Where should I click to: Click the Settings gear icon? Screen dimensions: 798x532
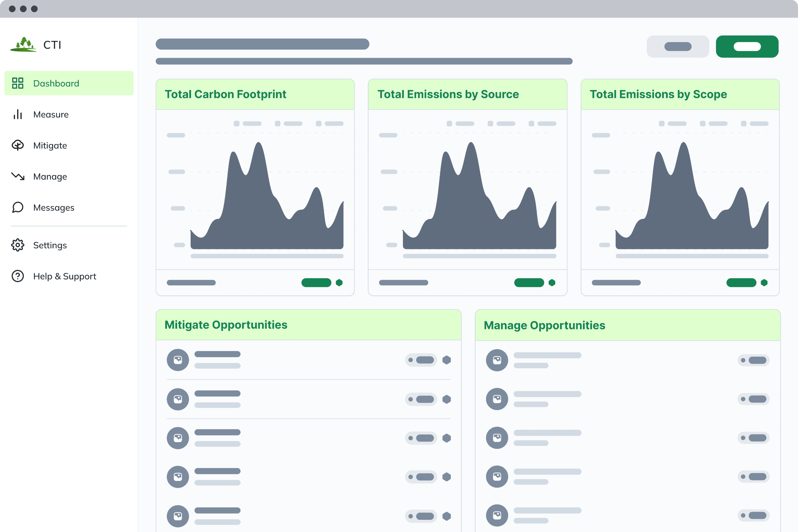(18, 245)
